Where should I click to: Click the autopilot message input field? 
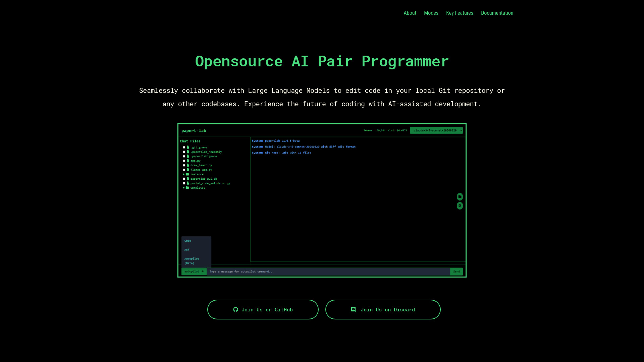[x=328, y=271]
